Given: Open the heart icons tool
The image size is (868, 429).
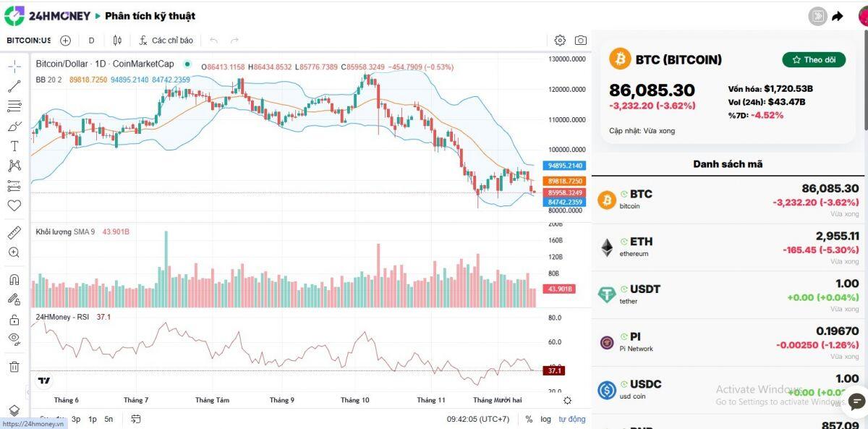Looking at the screenshot, I should tap(14, 205).
